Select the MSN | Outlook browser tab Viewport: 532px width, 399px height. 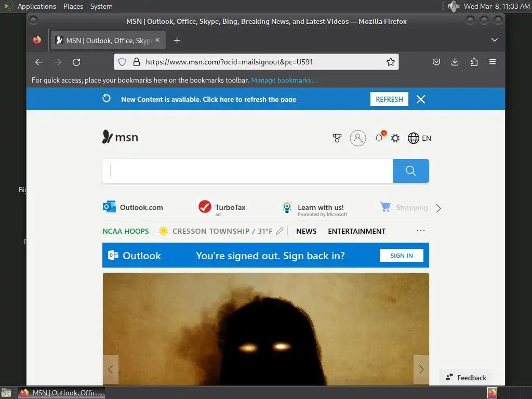[x=108, y=41]
